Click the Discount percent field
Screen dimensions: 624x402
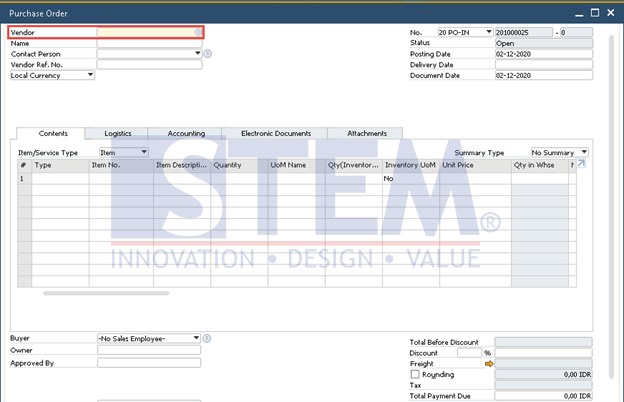pos(470,353)
